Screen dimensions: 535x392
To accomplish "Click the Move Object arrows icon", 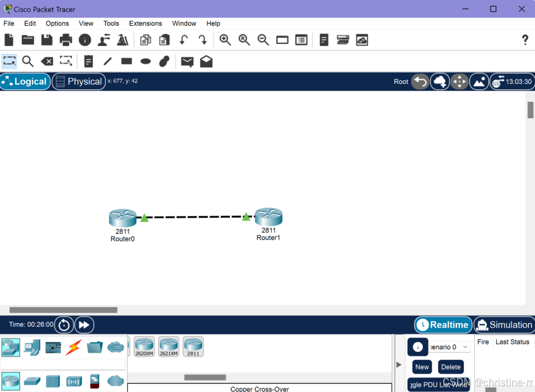I will click(460, 82).
